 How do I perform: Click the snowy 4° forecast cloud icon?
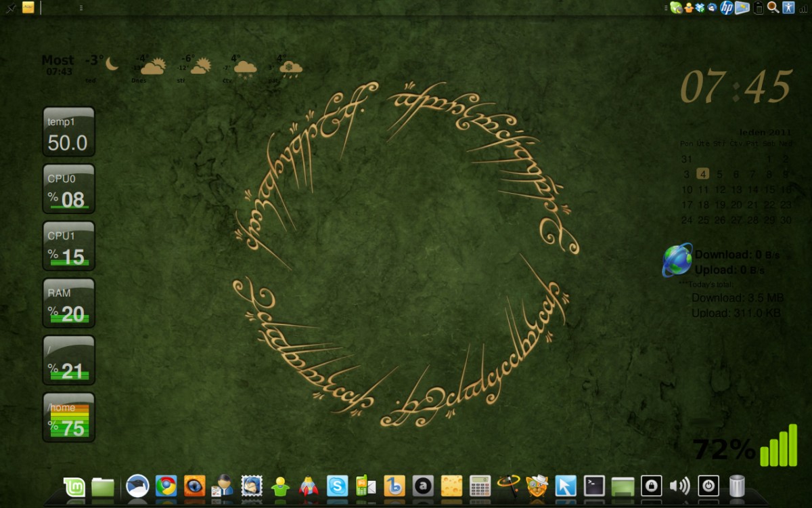click(292, 68)
